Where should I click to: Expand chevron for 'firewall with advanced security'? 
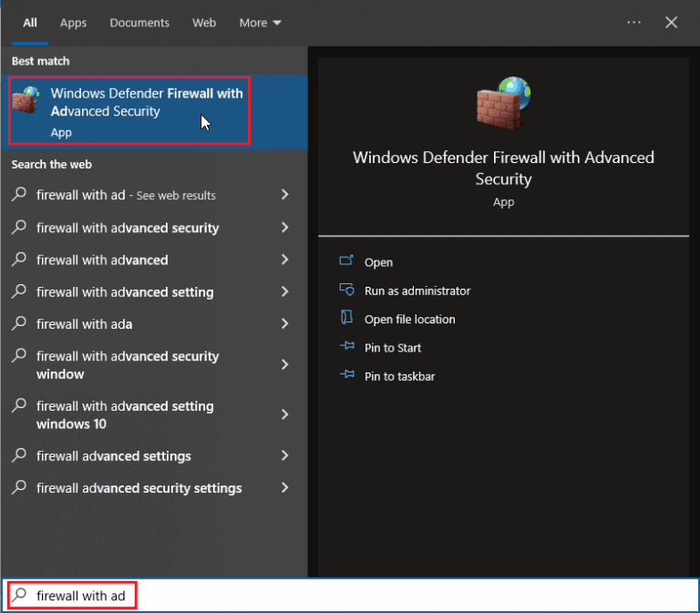[284, 228]
